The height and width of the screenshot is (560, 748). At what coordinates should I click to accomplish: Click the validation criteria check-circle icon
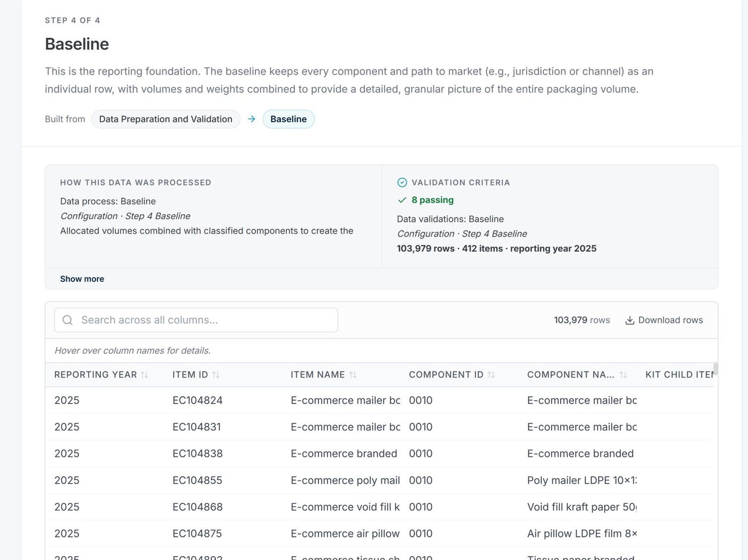tap(402, 183)
